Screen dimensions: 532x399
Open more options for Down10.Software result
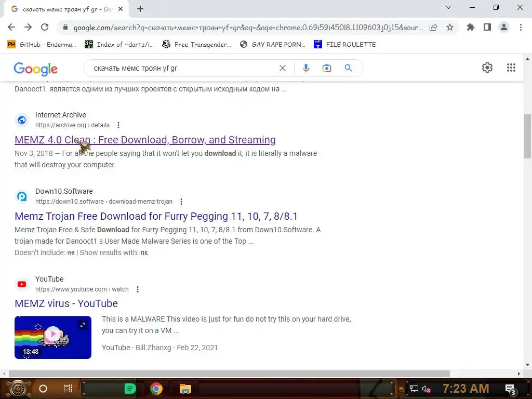coord(181,202)
